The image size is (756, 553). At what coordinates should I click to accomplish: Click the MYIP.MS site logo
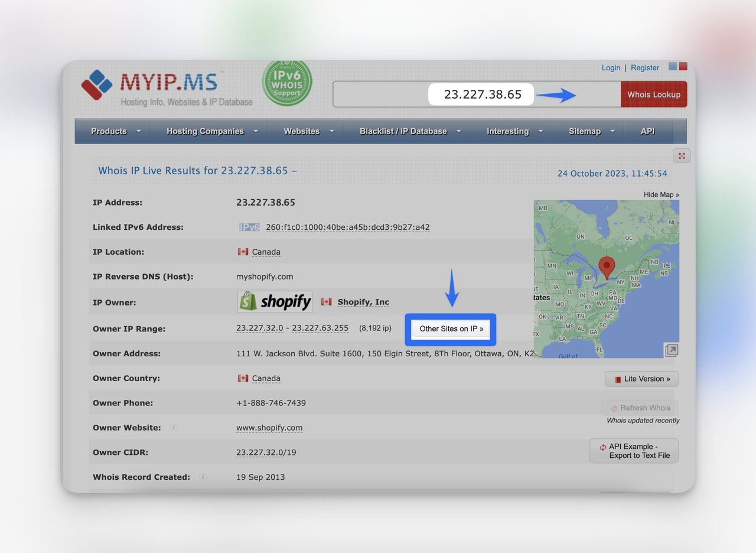click(x=167, y=89)
